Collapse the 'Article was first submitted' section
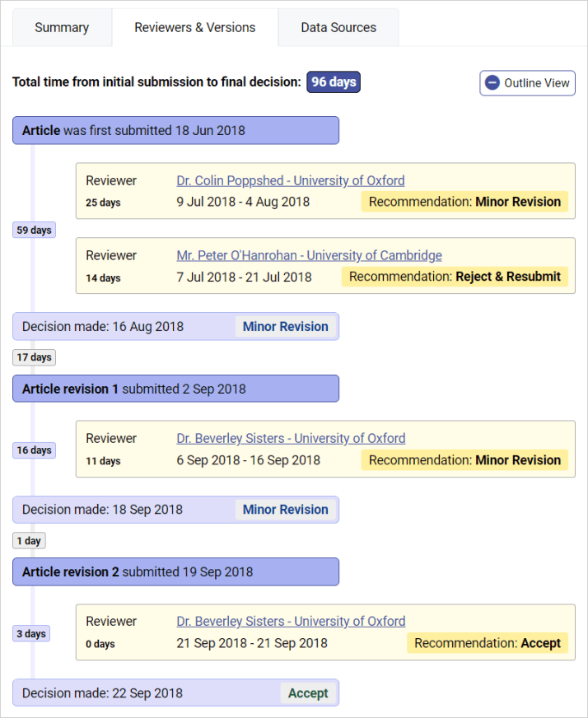Image resolution: width=588 pixels, height=718 pixels. pos(175,130)
